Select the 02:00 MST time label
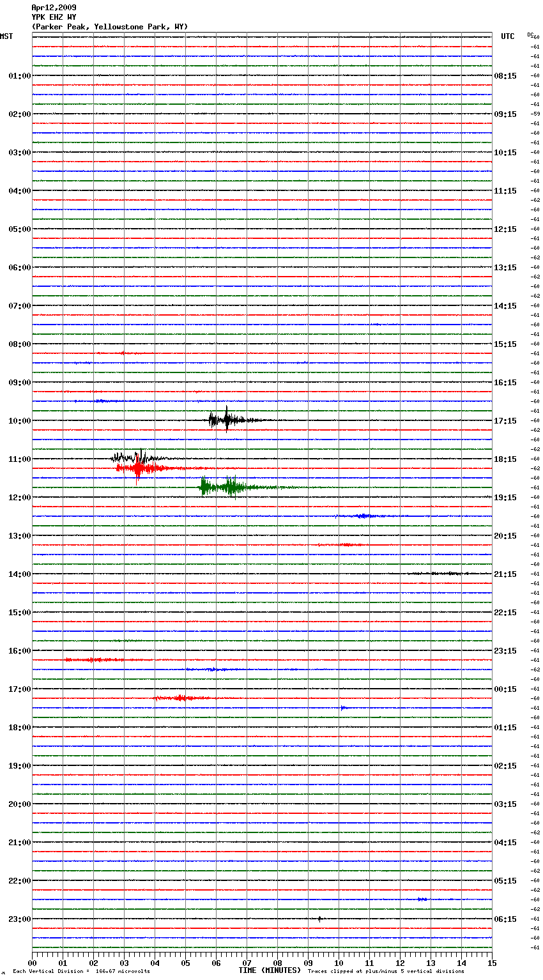 pyautogui.click(x=19, y=114)
